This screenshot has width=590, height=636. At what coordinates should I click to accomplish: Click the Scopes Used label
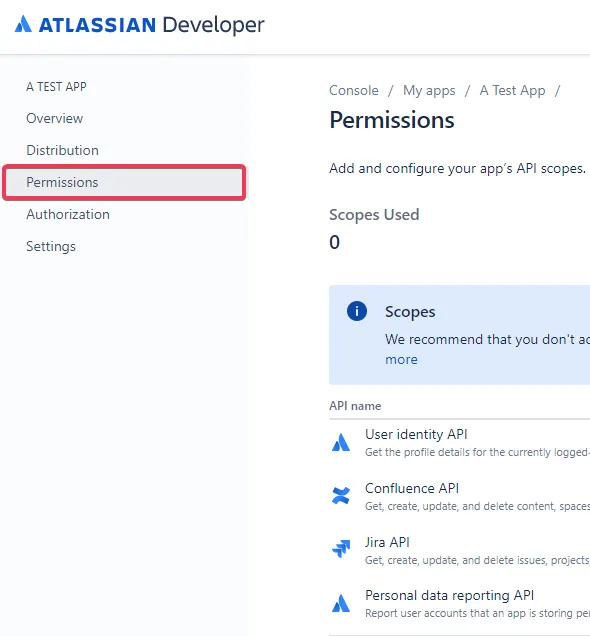click(x=374, y=215)
